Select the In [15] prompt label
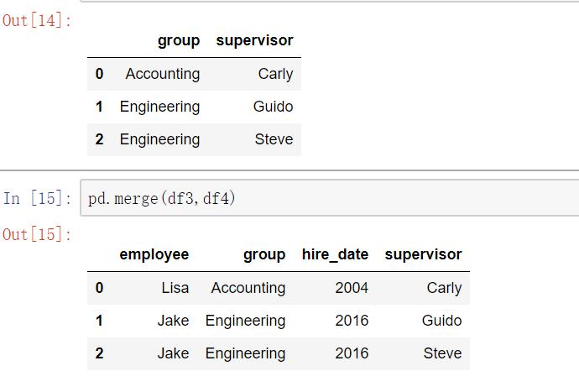The height and width of the screenshot is (392, 579). 37,198
